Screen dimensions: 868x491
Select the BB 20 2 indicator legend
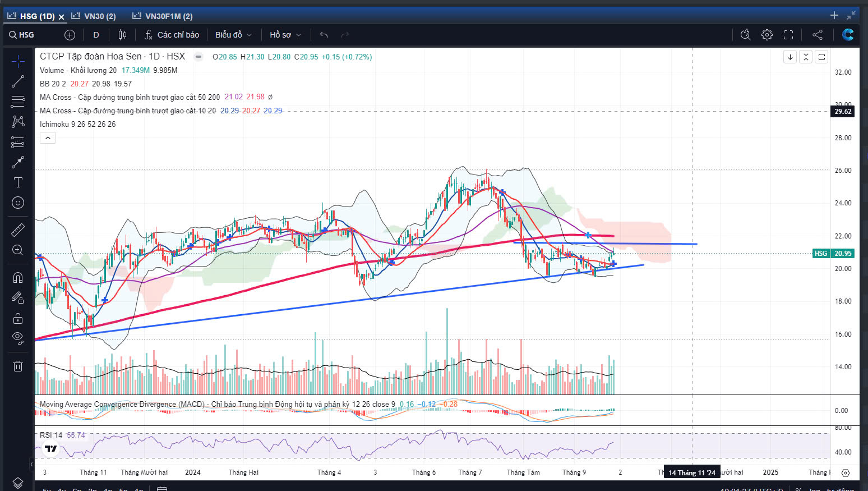pos(53,84)
